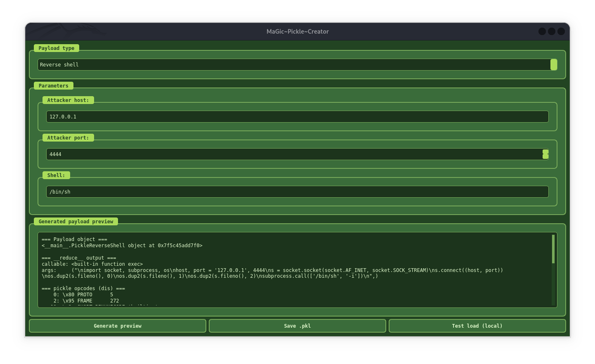
Task: Click the "Shell:" label
Action: click(x=56, y=175)
